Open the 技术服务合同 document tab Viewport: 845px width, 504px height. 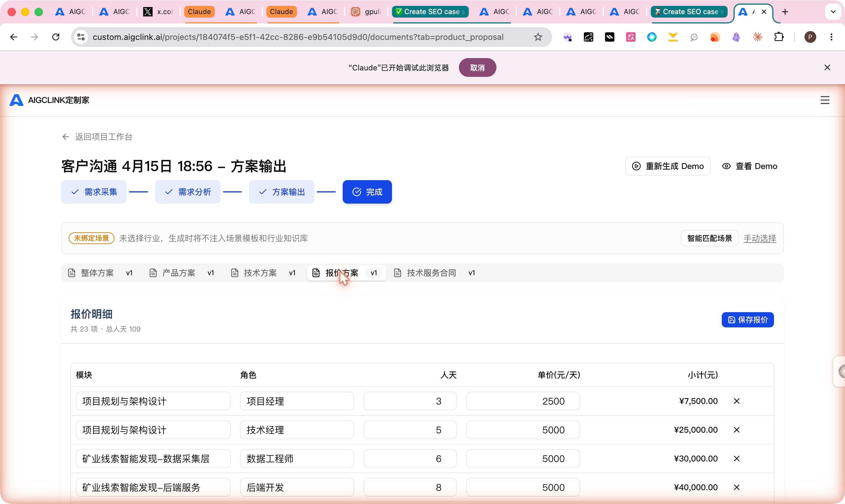(435, 273)
